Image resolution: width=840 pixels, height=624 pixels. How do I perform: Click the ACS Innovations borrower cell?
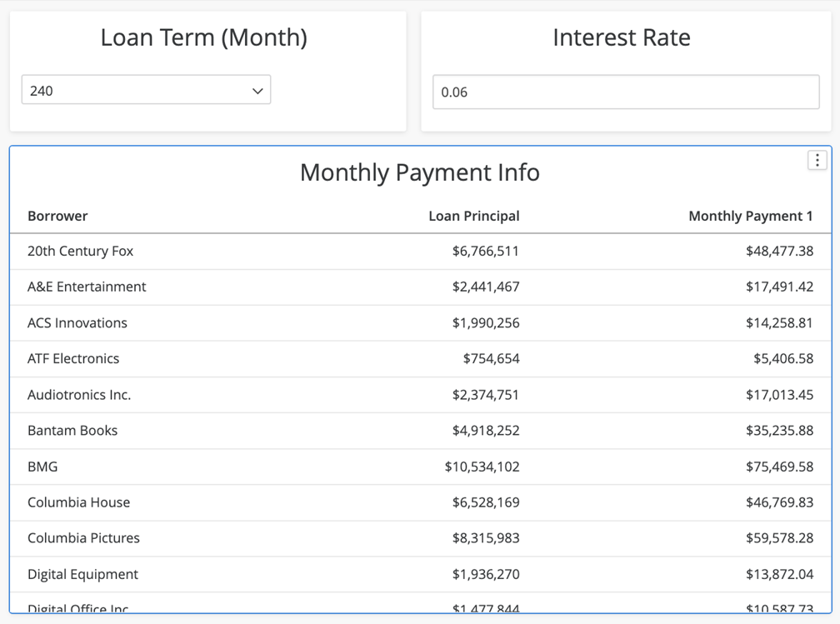click(77, 322)
